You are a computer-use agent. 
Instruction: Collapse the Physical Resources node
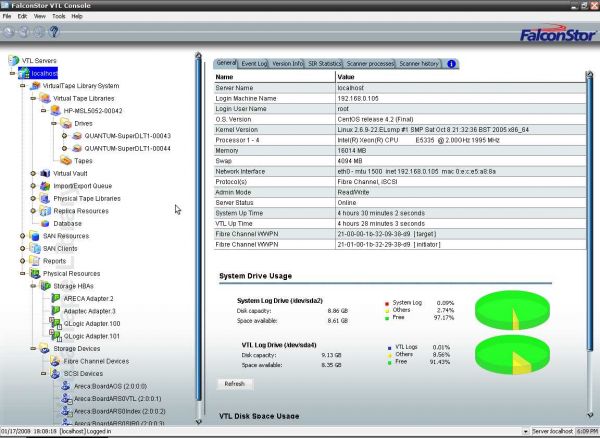click(x=23, y=274)
